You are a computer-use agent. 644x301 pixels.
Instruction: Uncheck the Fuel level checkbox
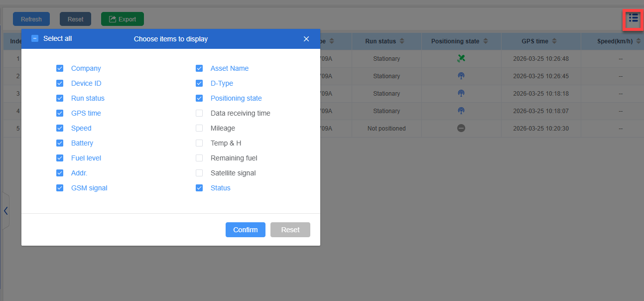(60, 158)
